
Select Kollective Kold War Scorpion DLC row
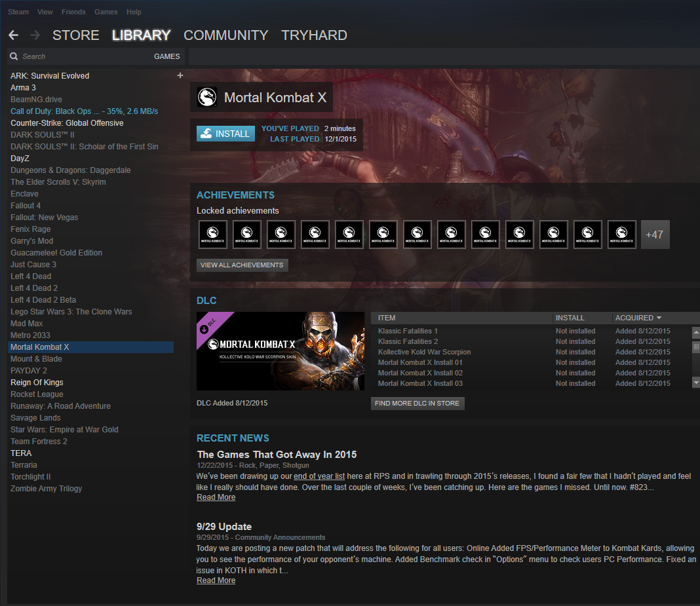click(531, 352)
